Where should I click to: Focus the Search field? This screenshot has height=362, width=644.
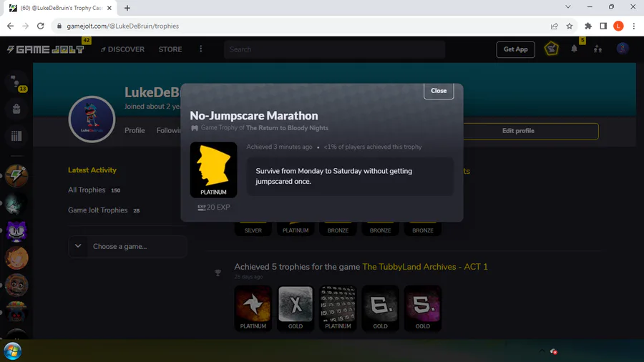334,49
